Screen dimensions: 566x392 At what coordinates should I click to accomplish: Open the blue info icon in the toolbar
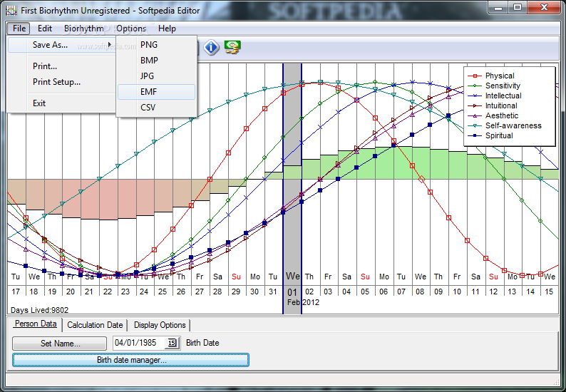pyautogui.click(x=211, y=47)
